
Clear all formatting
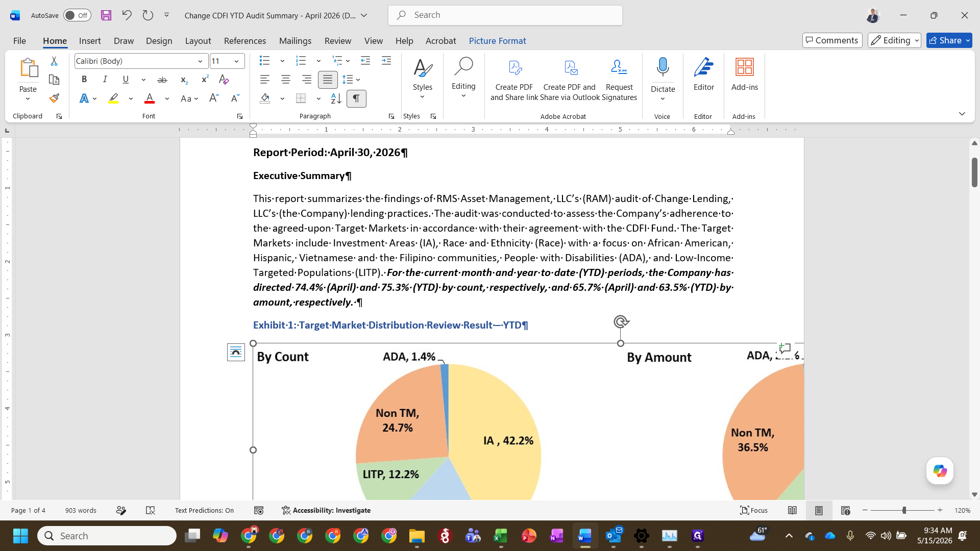click(224, 79)
